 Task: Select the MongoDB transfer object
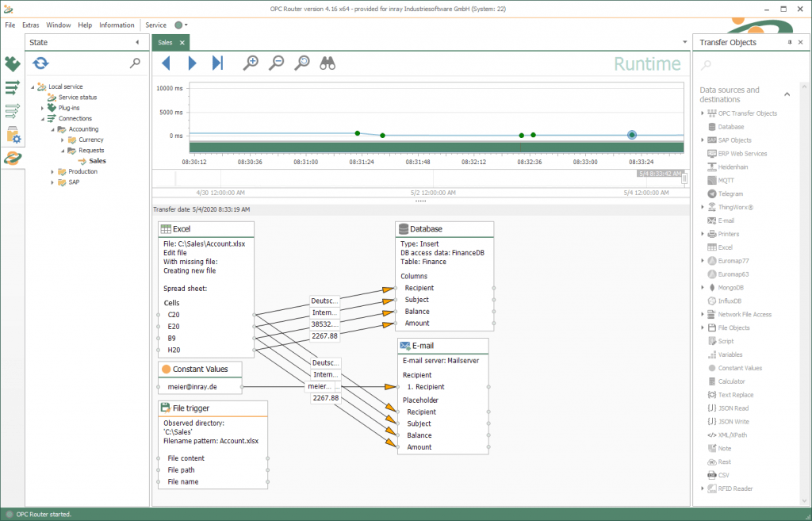[730, 288]
